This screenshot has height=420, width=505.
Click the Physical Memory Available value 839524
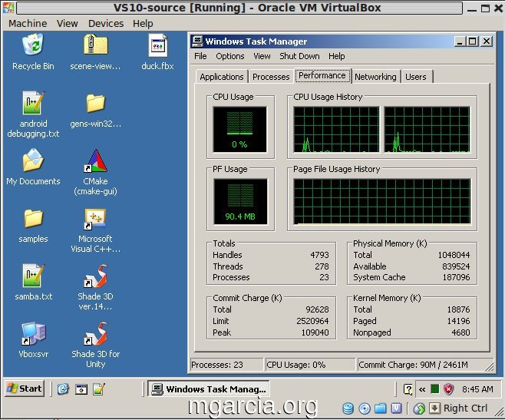click(x=456, y=266)
